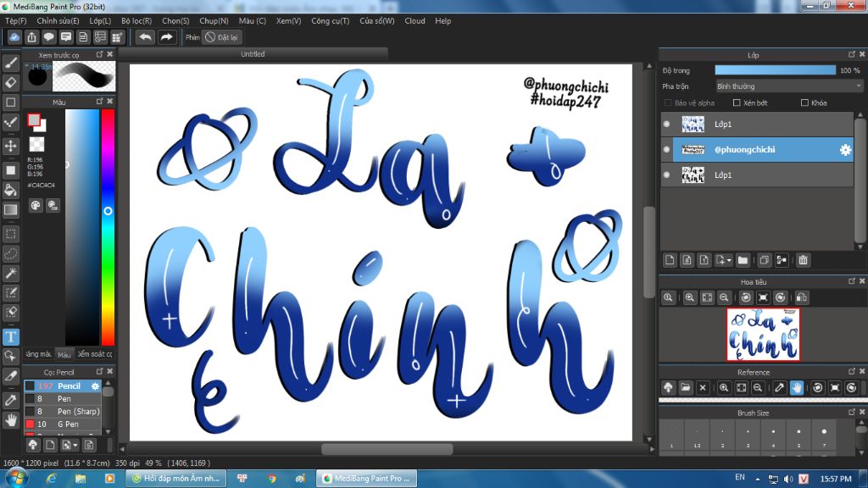Select the Hand tool in left toolbar
Viewport: 868px width, 488px height.
click(x=10, y=420)
